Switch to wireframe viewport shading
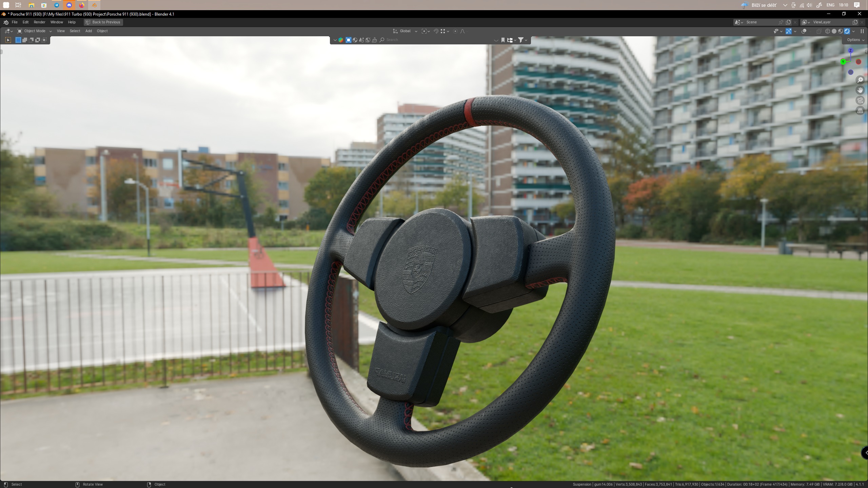The image size is (868, 488). click(x=827, y=31)
